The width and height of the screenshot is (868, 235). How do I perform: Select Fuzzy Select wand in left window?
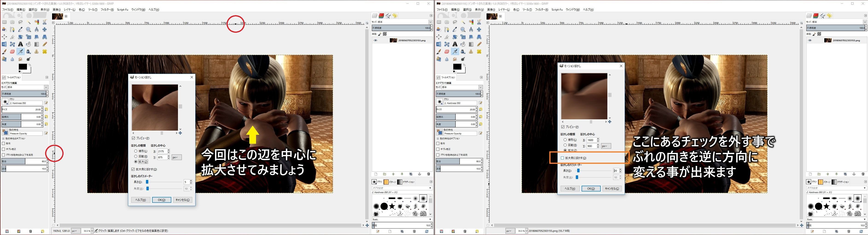coord(29,22)
